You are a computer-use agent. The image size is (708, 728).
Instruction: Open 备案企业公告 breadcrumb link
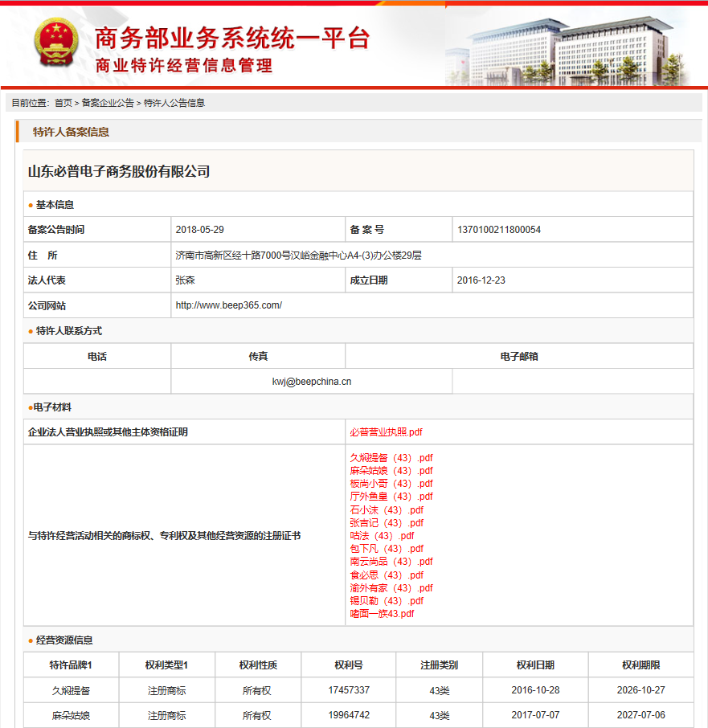[x=108, y=103]
